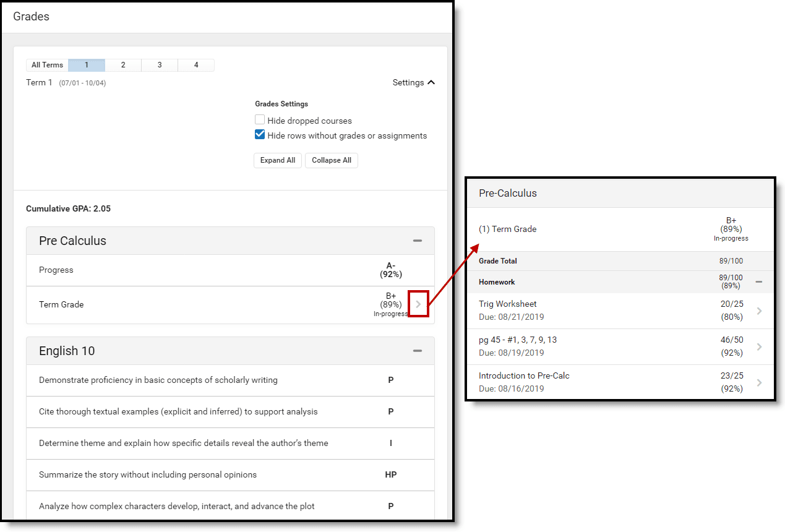This screenshot has width=785, height=532.
Task: View term 3 grades
Action: coord(159,64)
